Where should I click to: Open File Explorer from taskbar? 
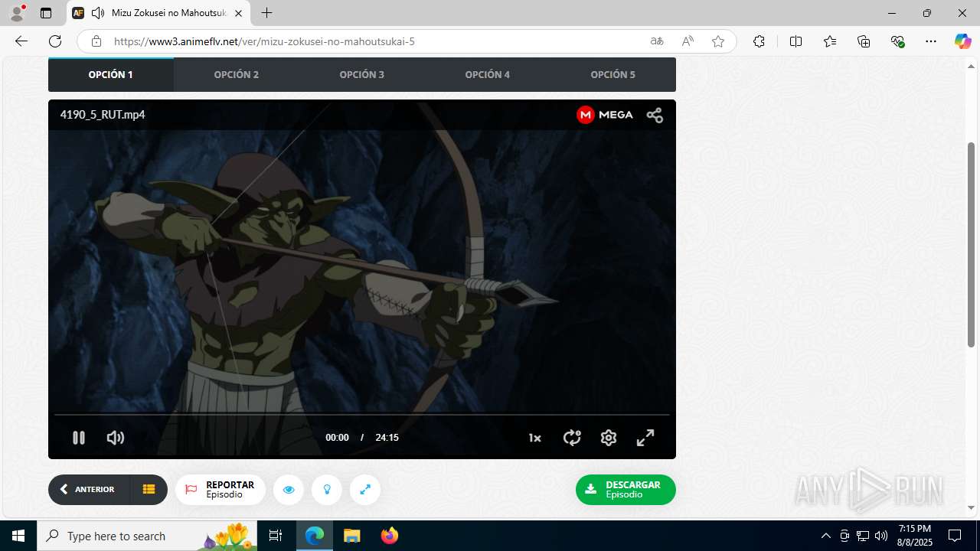(351, 536)
